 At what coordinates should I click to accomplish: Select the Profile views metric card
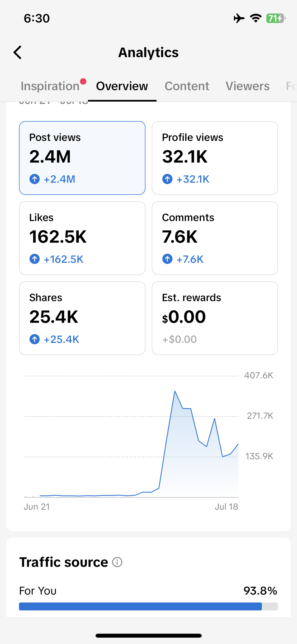215,158
